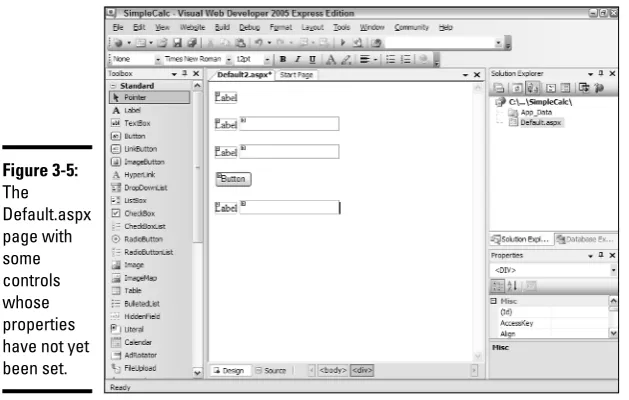This screenshot has width=629, height=400.
Task: Click the Paste icon in the toolbar
Action: (240, 43)
